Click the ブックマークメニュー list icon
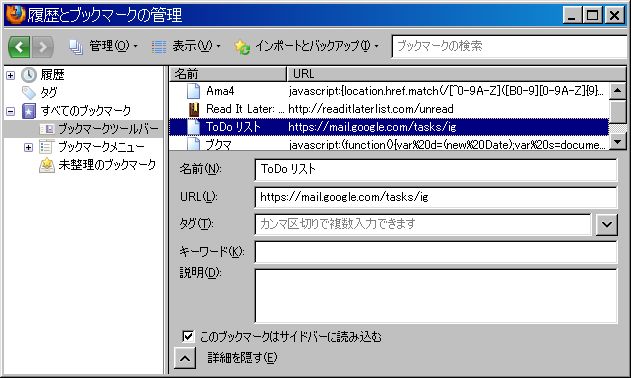This screenshot has height=378, width=631. coord(47,147)
